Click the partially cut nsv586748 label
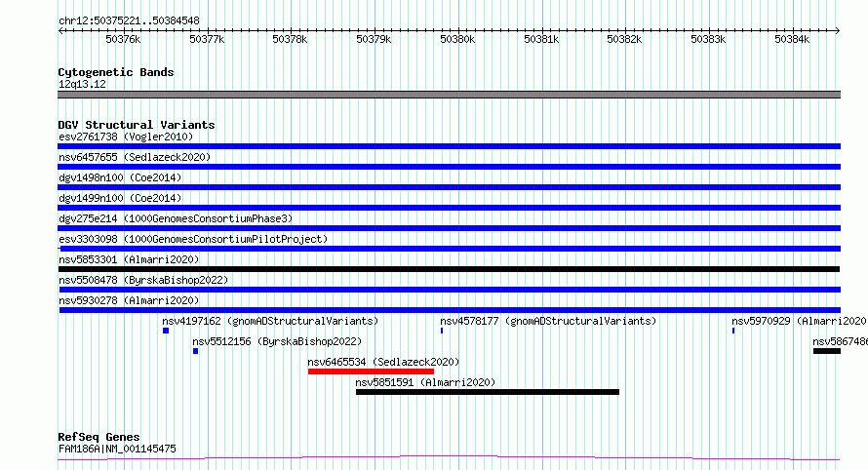Image resolution: width=868 pixels, height=470 pixels. (x=840, y=341)
